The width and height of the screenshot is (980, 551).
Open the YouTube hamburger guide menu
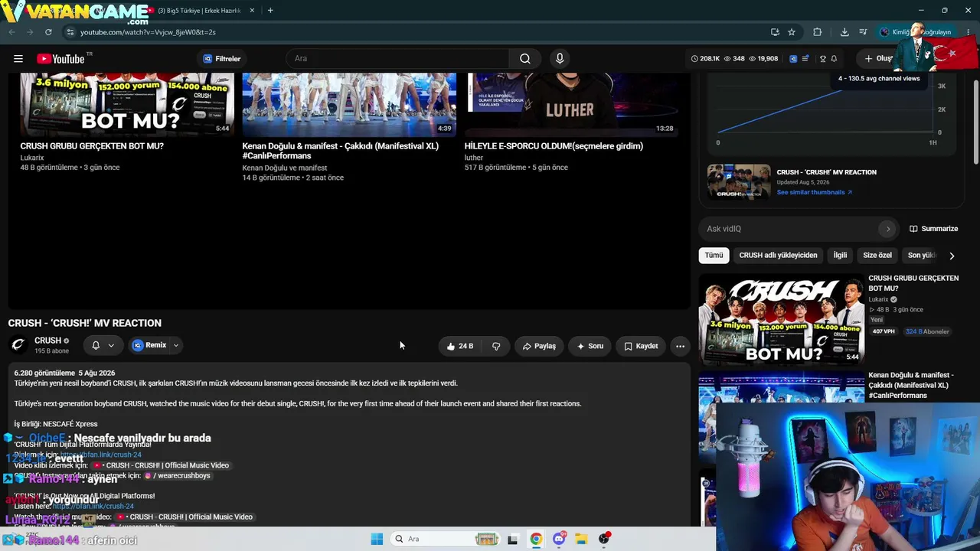(18, 59)
